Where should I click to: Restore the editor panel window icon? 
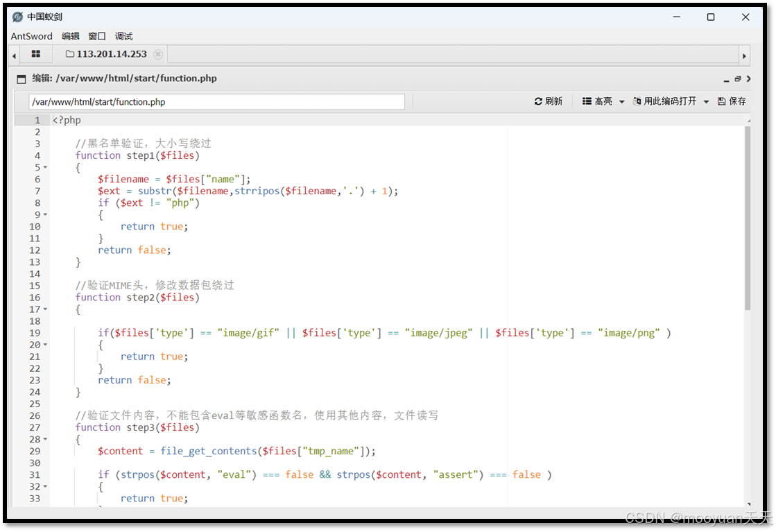[x=738, y=78]
